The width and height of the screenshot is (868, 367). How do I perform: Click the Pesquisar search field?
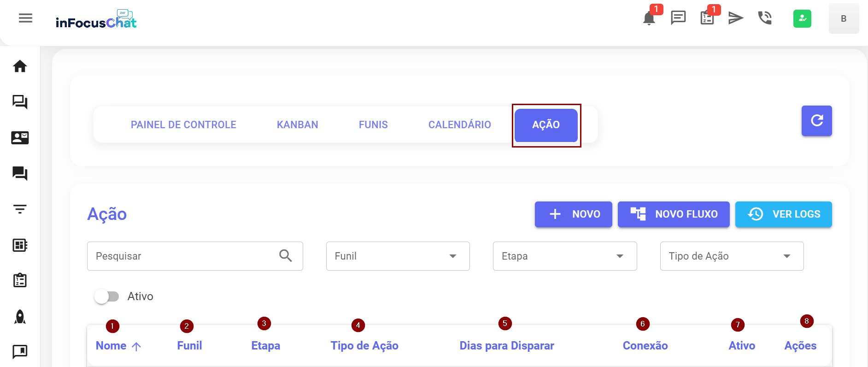click(184, 256)
